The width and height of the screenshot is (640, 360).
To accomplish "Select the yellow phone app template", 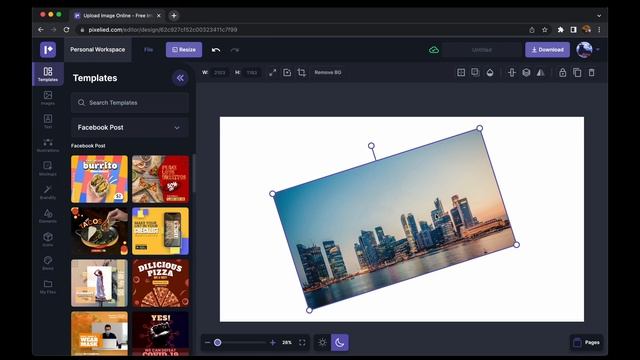I will [x=160, y=231].
